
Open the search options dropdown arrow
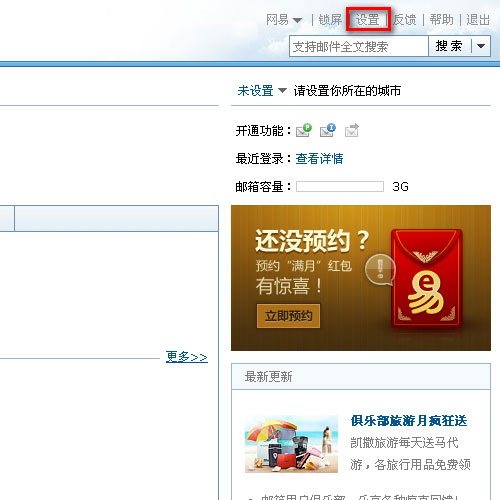(x=481, y=46)
